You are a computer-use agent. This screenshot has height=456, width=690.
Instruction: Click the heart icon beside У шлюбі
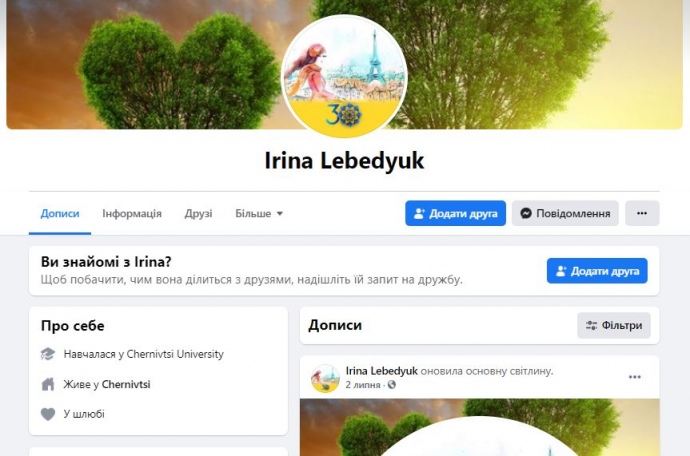48,414
